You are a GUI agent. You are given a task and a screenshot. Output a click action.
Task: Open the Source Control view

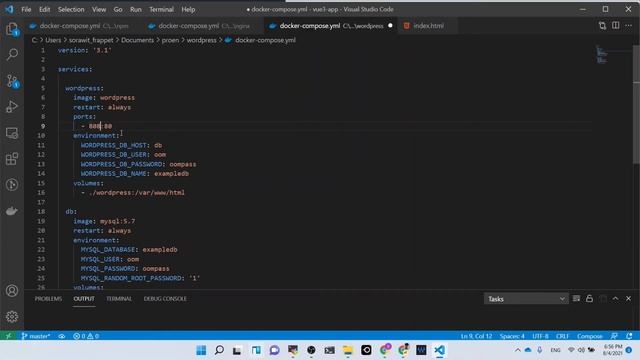(x=12, y=81)
